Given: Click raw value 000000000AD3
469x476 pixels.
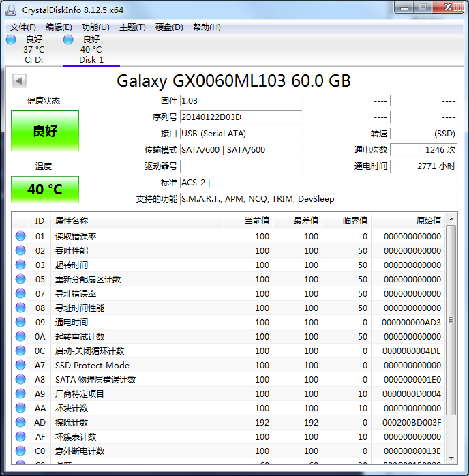Looking at the screenshot, I should 411,322.
